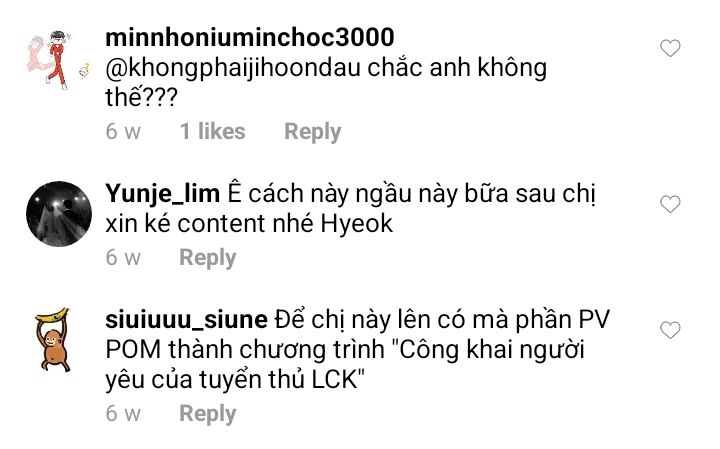Viewport: 720px width, 449px height.
Task: Click the 6 w timestamp under siuiuuu_siune's comment
Action: [123, 414]
